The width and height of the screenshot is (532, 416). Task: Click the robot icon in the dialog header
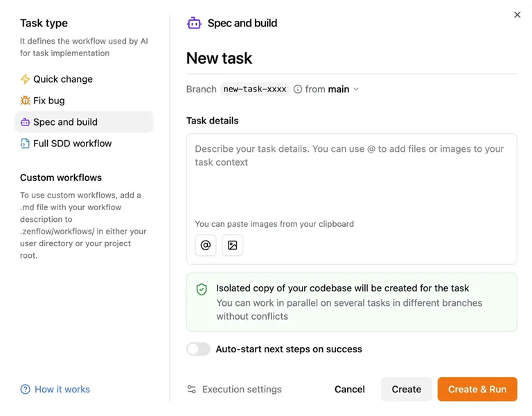coord(194,23)
